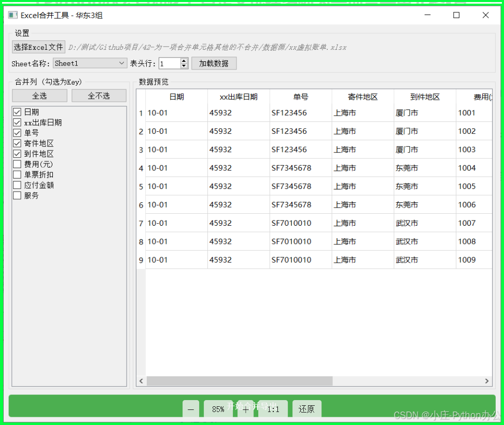Uncheck the 日期 merge column checkbox

click(18, 112)
